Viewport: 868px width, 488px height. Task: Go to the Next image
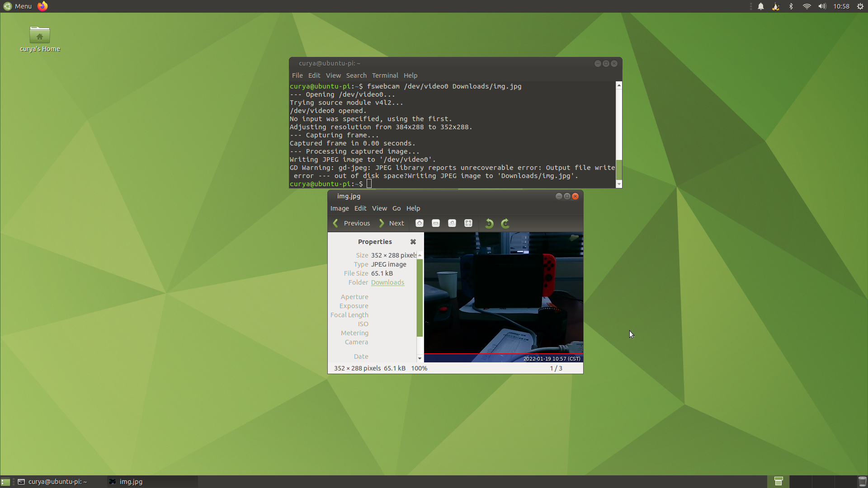click(392, 223)
